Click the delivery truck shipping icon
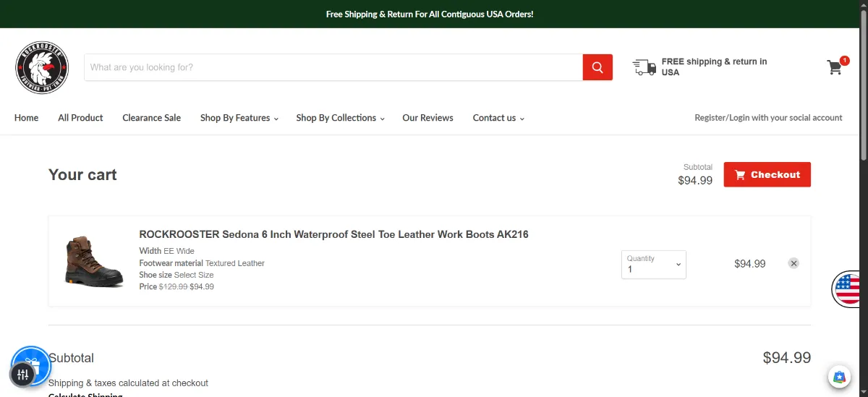 coord(644,67)
